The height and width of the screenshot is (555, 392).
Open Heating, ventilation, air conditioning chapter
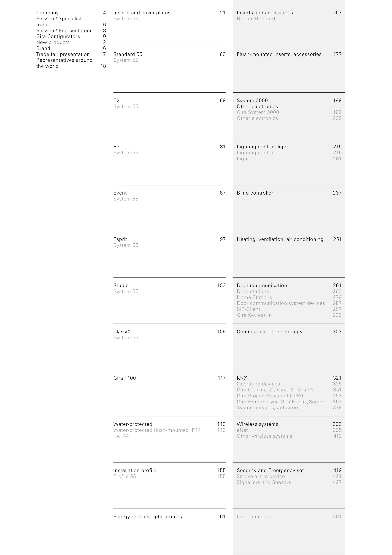pyautogui.click(x=280, y=239)
